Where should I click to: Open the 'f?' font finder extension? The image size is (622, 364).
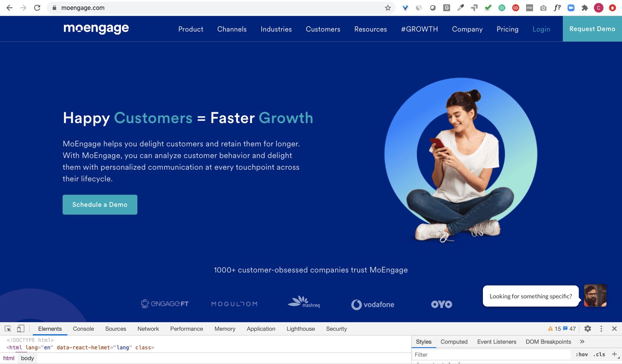557,8
